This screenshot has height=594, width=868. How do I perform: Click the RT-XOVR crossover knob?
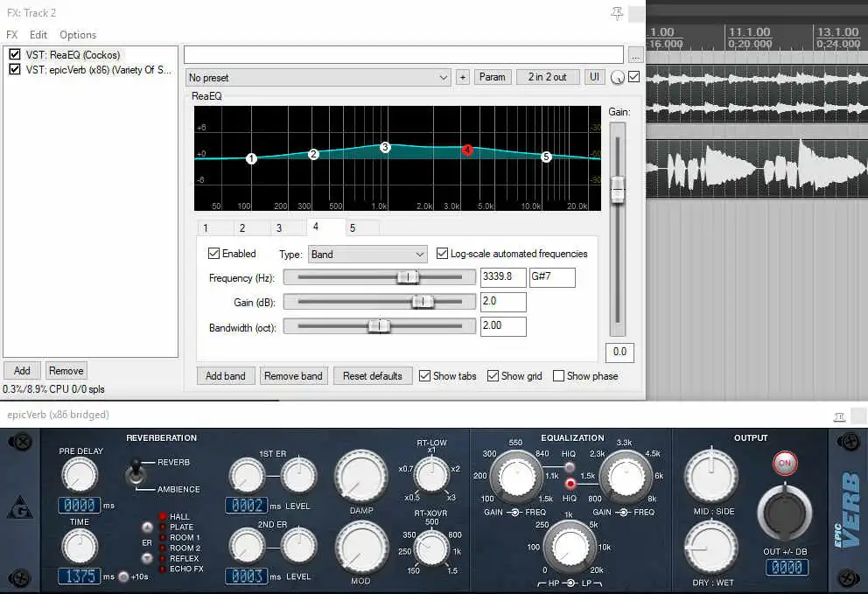tap(431, 548)
